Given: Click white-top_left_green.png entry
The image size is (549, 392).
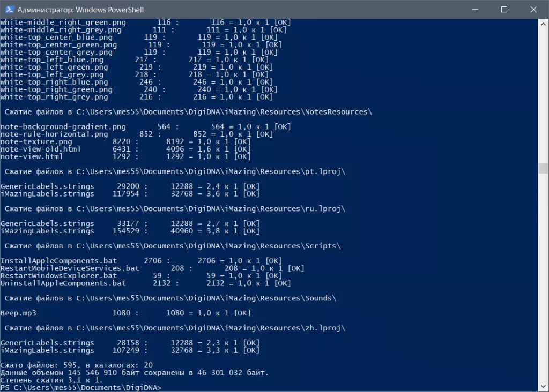Looking at the screenshot, I should click(137, 67).
